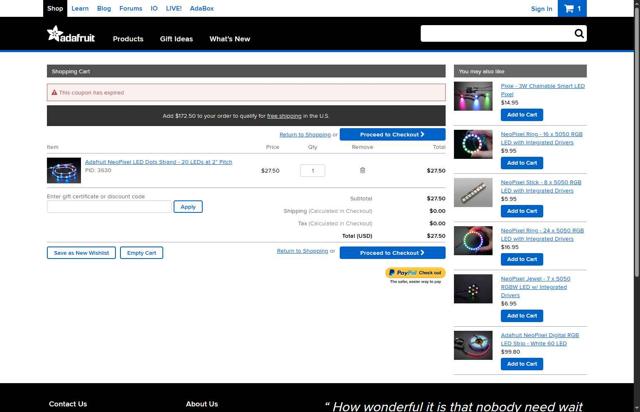The image size is (640, 412).
Task: Click the upper Proceed to Checkout button
Action: tap(392, 134)
